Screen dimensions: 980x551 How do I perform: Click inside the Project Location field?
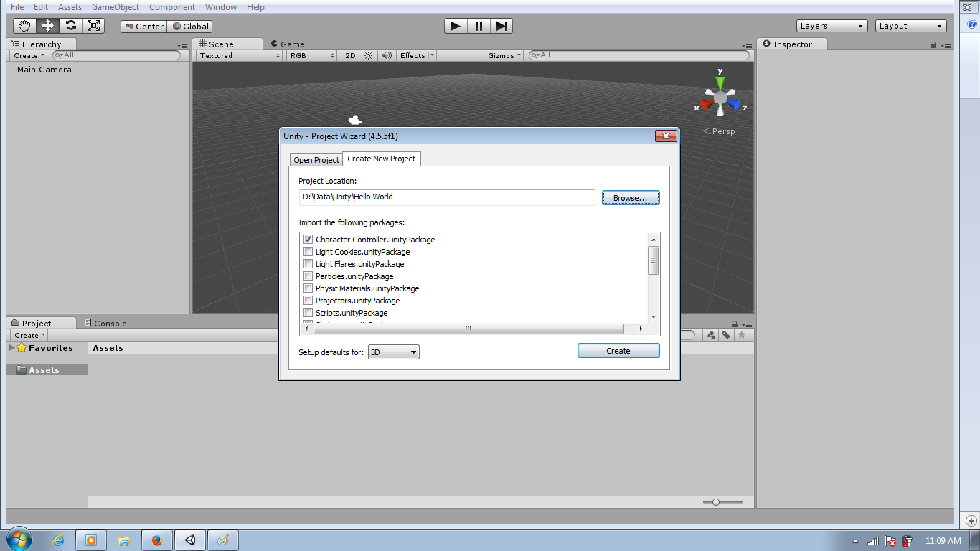click(445, 197)
